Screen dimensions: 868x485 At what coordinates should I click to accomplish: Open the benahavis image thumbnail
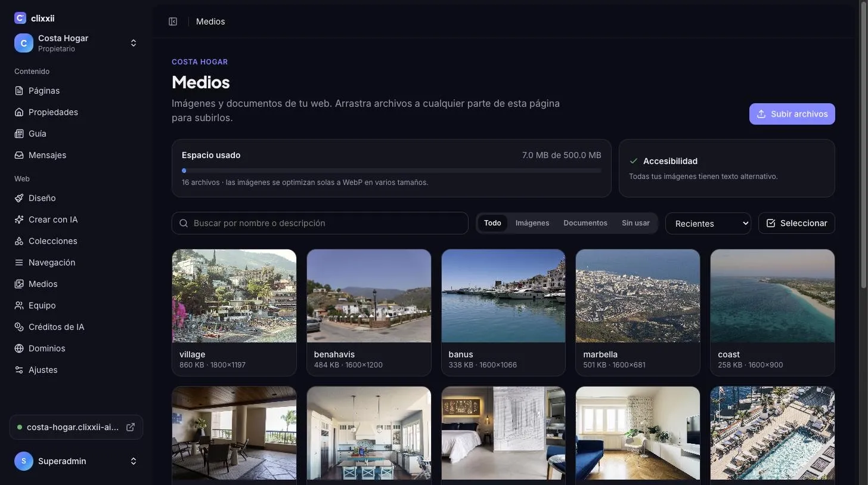pos(369,296)
